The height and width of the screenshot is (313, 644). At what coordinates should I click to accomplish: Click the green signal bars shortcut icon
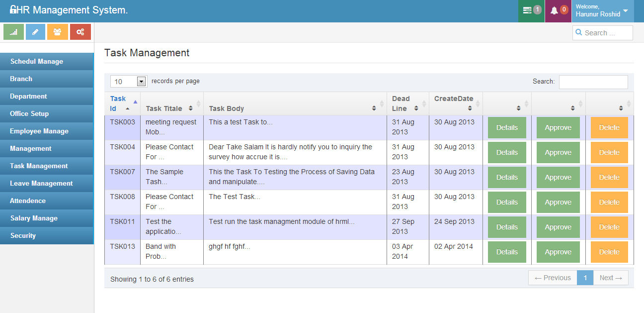13,32
